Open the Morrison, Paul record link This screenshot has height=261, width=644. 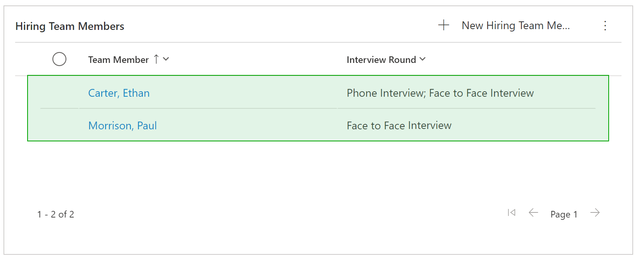coord(123,125)
